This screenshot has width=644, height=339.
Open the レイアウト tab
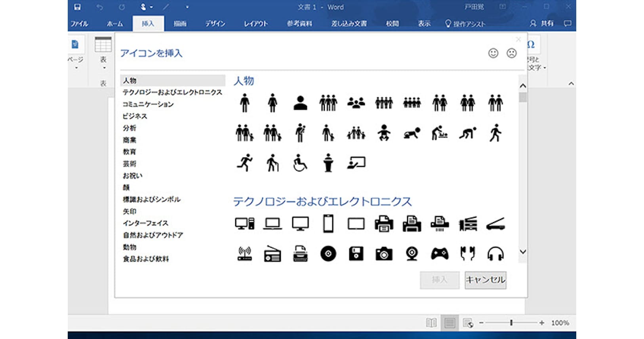pyautogui.click(x=255, y=24)
